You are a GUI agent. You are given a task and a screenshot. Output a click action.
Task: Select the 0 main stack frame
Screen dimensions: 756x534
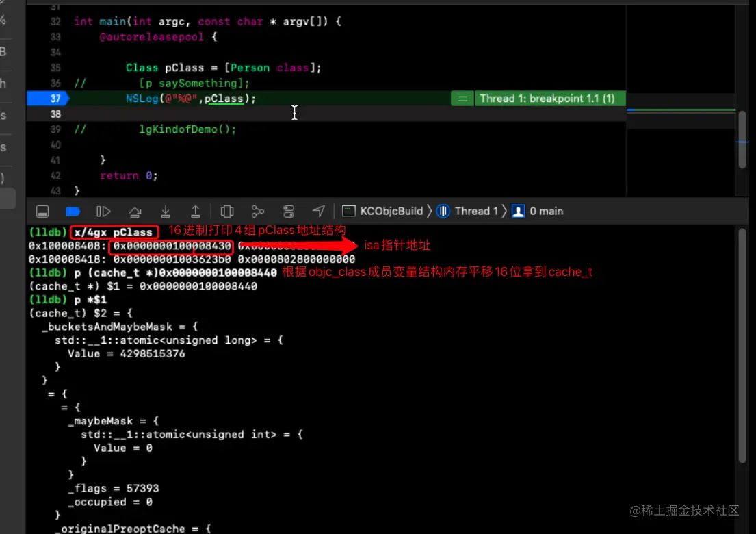point(538,211)
